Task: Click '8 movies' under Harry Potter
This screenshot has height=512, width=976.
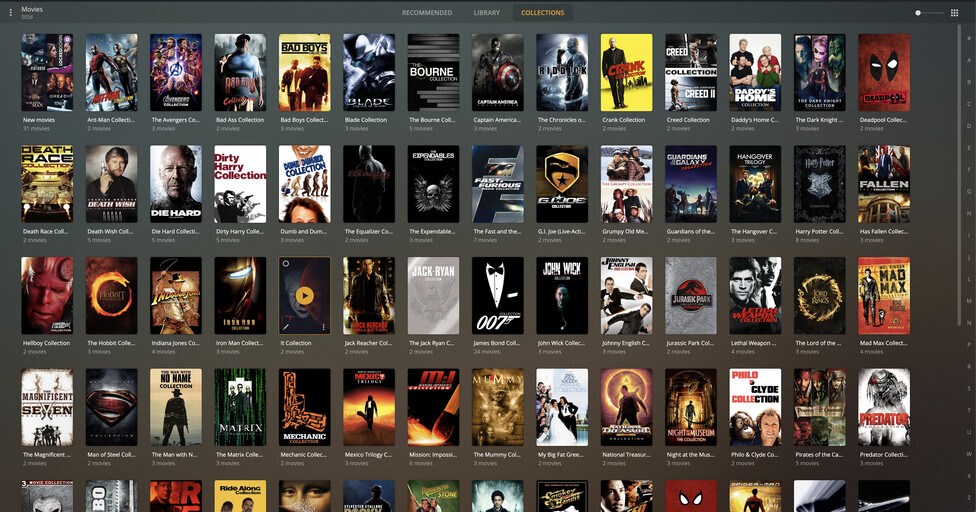Action: [x=807, y=240]
